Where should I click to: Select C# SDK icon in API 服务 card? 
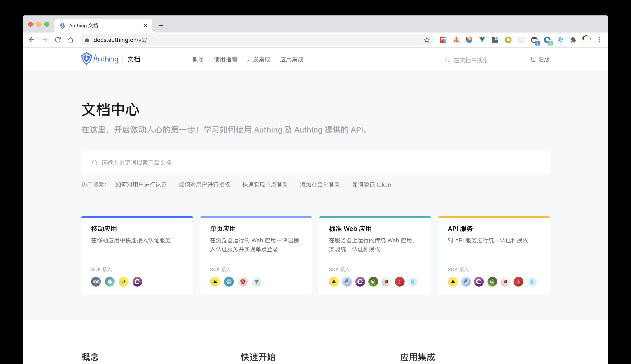coord(479,282)
